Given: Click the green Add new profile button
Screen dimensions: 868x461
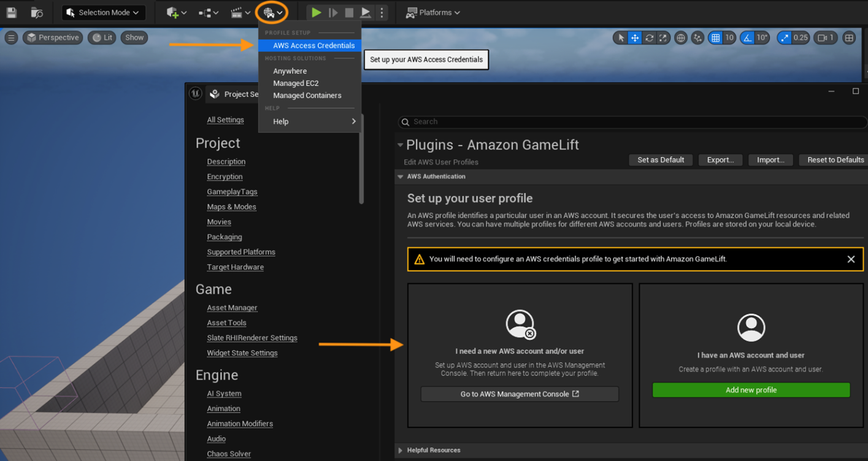Looking at the screenshot, I should (x=751, y=390).
